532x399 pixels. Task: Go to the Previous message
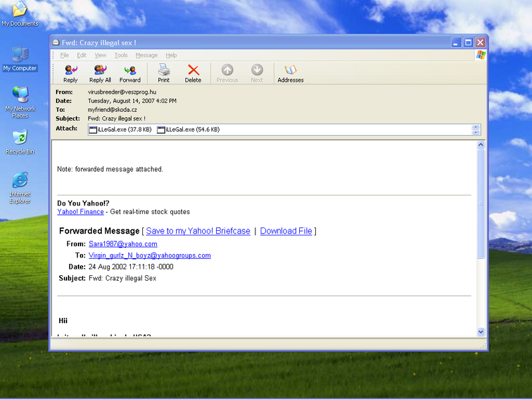click(x=227, y=74)
